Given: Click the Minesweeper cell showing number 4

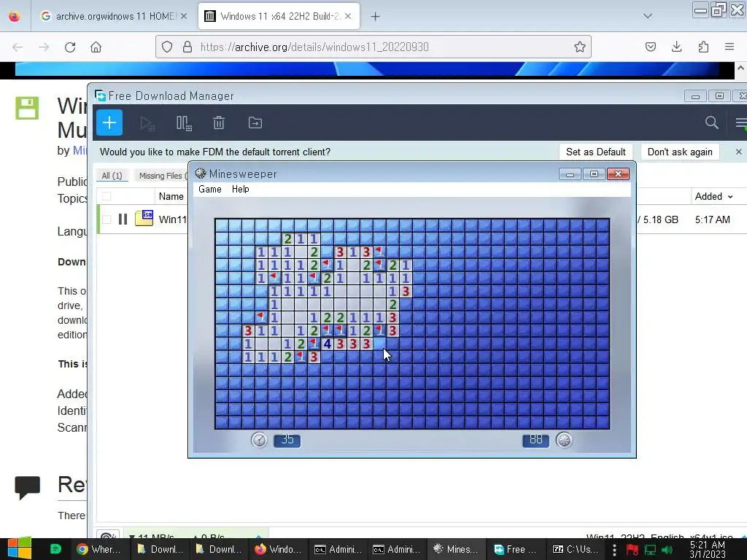Looking at the screenshot, I should [328, 344].
